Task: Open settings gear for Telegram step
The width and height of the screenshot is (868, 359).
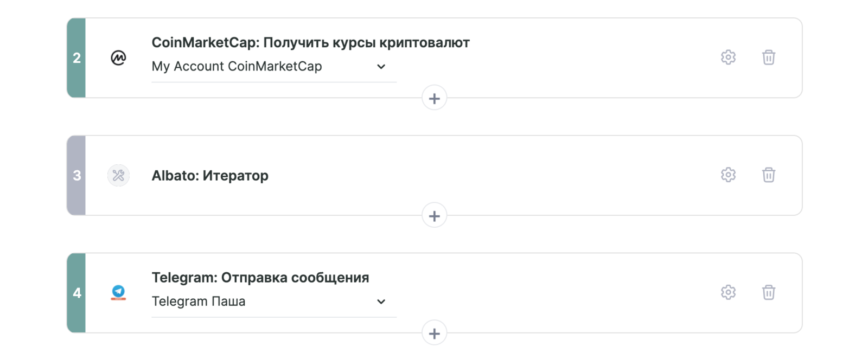Action: [x=728, y=292]
